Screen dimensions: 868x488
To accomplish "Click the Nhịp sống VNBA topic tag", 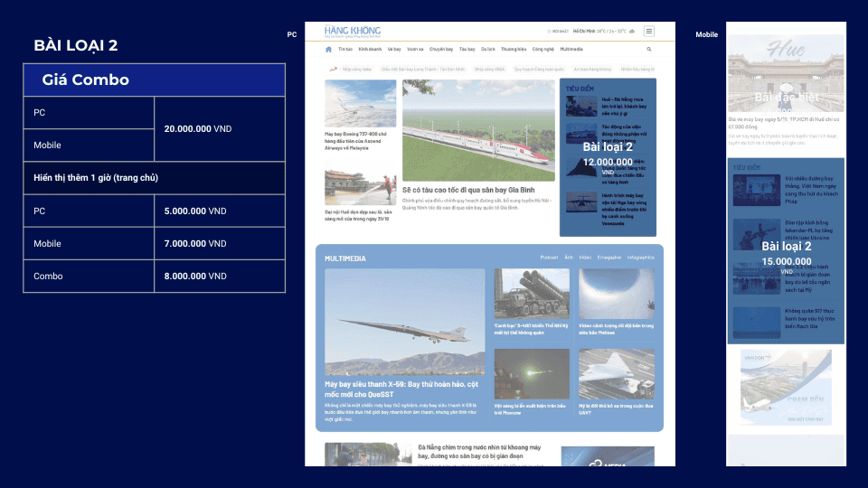I will (489, 69).
